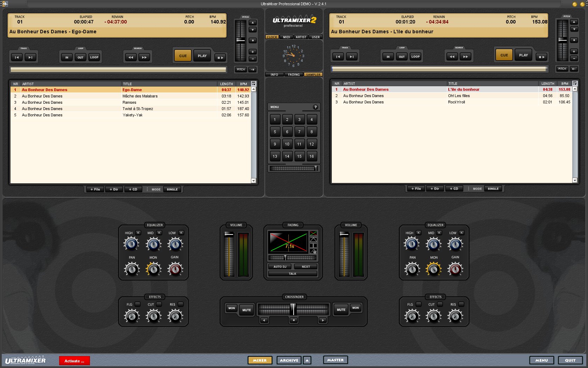Change right playlist SINGLE mode selector
This screenshot has width=588, height=368.
(x=493, y=189)
